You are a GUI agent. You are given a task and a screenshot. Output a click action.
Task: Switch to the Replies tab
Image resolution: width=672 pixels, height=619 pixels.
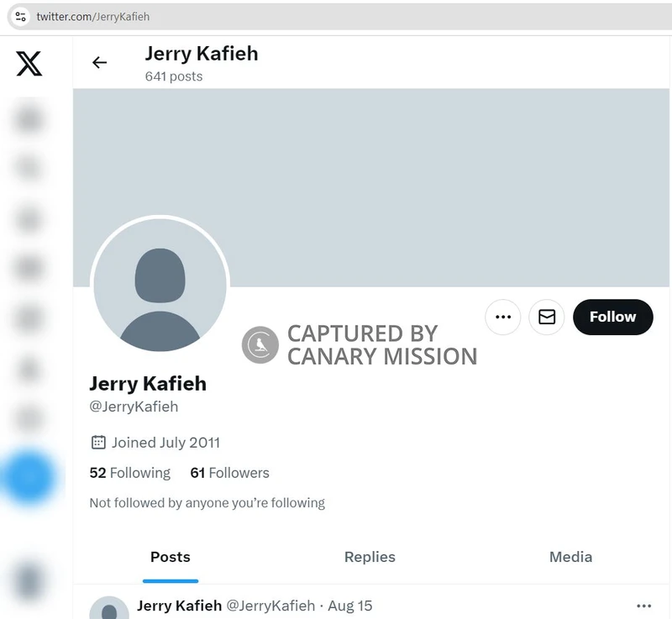pyautogui.click(x=370, y=557)
